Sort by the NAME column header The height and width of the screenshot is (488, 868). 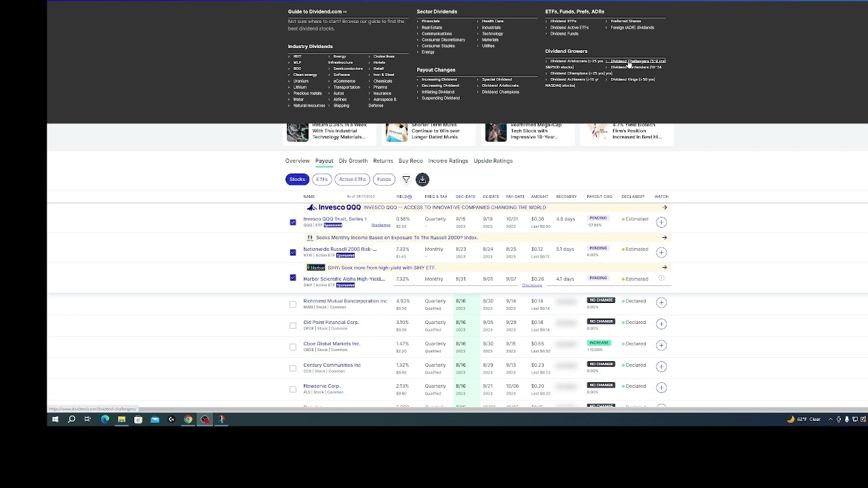[309, 197]
